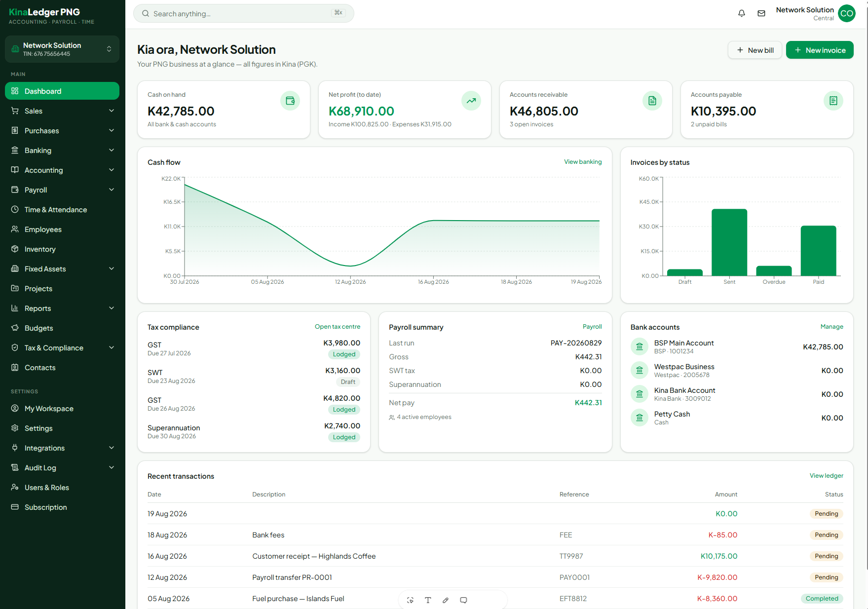Select the text T tool in floating toolbar
Image resolution: width=868 pixels, height=609 pixels.
428,600
